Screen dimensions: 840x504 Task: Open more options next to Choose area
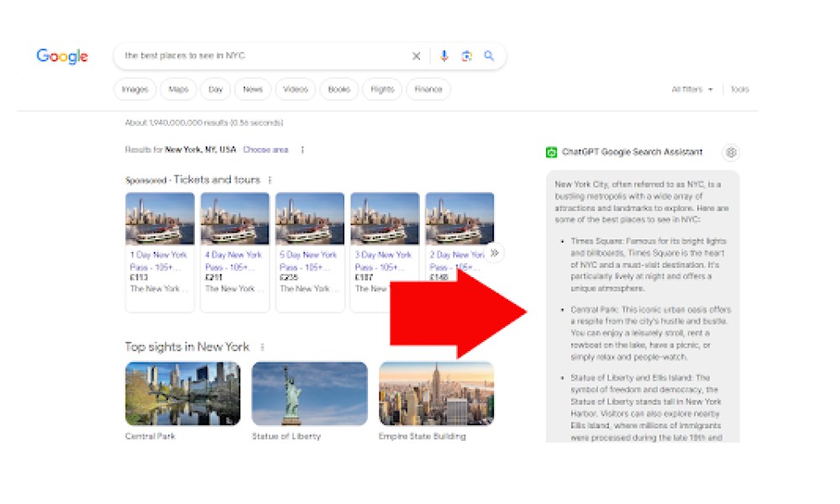pyautogui.click(x=302, y=150)
